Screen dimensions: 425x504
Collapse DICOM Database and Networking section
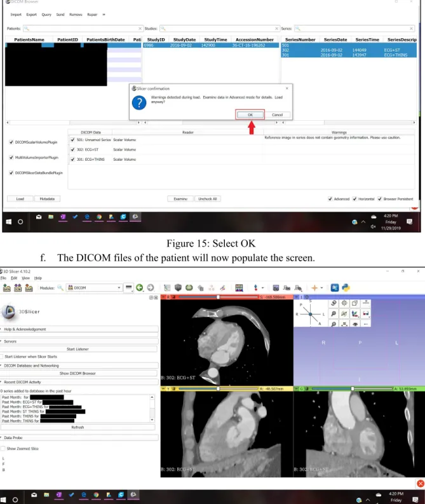coord(79,365)
